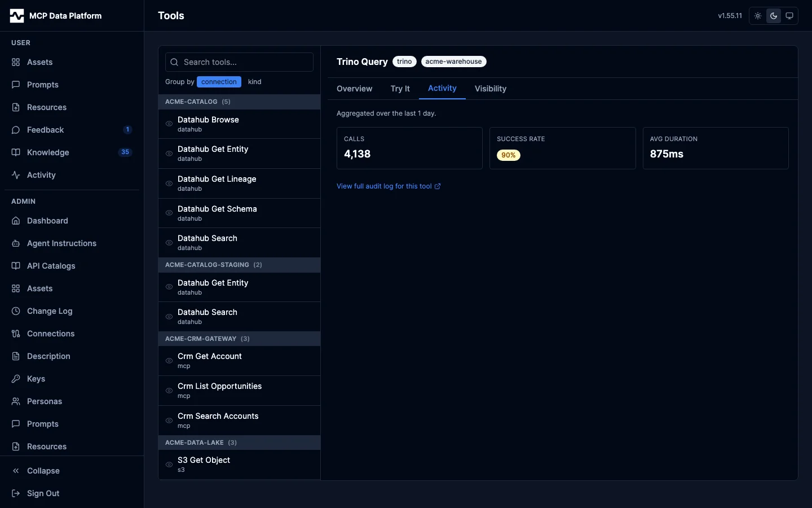
Task: Click the 4,138 calls value
Action: pyautogui.click(x=358, y=154)
